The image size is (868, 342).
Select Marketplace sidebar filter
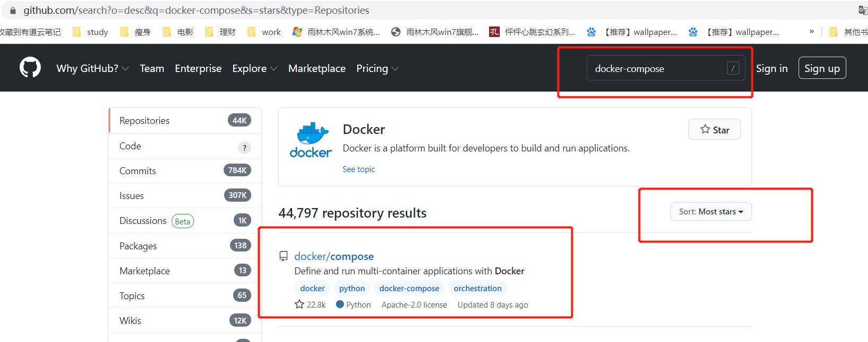coord(185,271)
